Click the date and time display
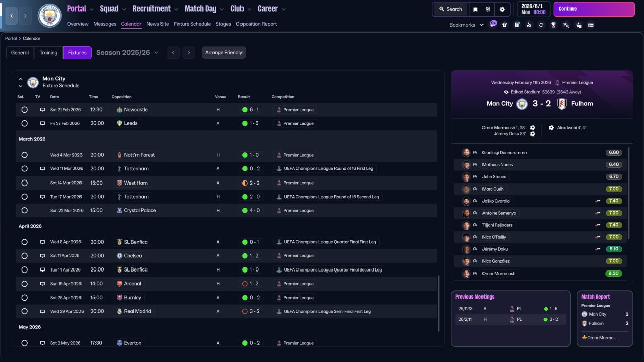The width and height of the screenshot is (644, 362). pyautogui.click(x=533, y=9)
